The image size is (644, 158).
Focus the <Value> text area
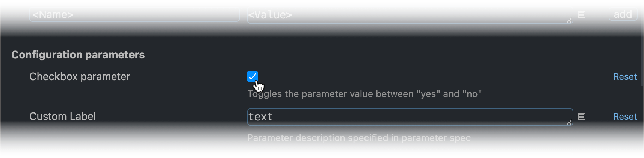(410, 15)
